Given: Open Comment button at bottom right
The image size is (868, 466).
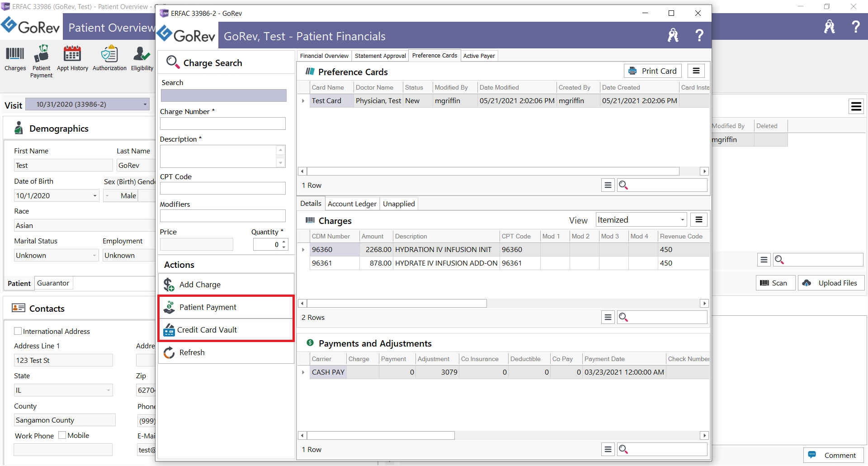Looking at the screenshot, I should coord(833,455).
